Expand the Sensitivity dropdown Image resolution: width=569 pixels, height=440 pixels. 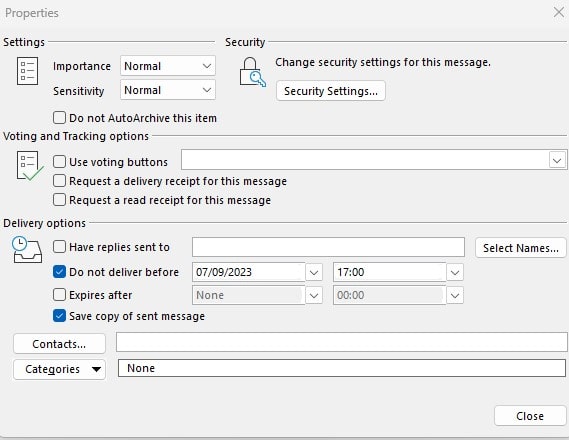click(x=168, y=90)
